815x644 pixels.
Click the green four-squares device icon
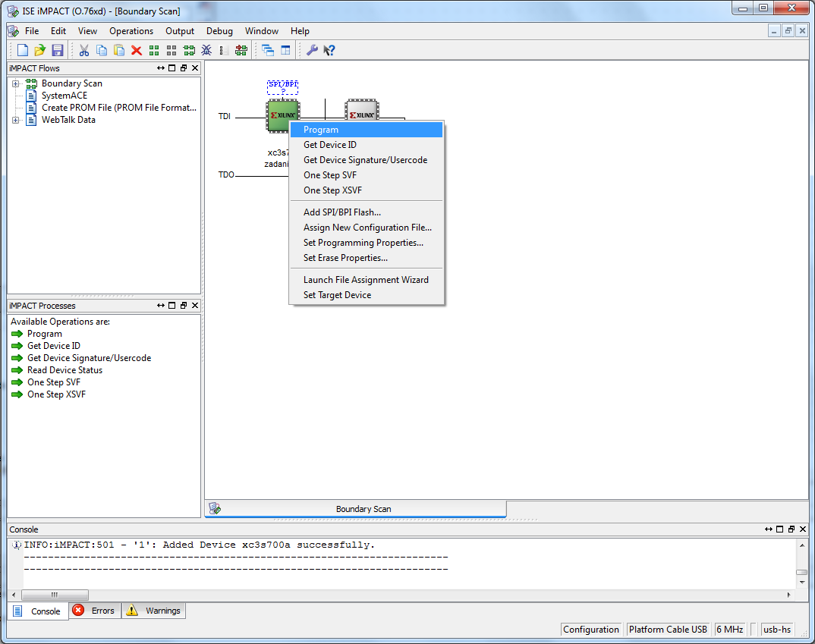tap(154, 50)
